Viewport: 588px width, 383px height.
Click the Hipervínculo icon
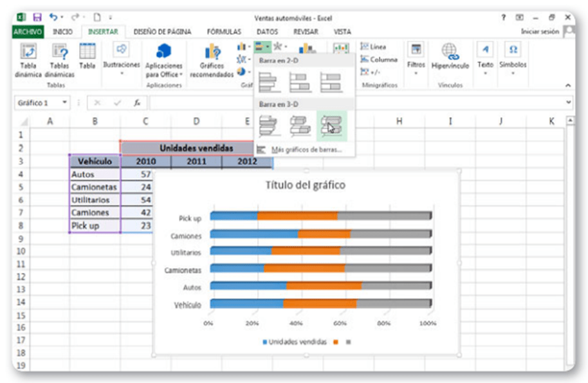click(x=449, y=52)
